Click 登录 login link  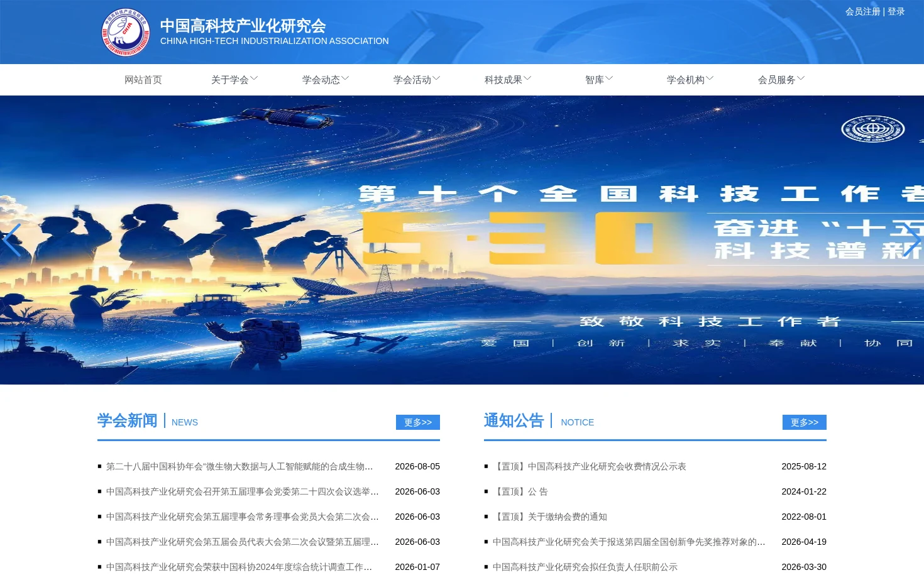896,11
